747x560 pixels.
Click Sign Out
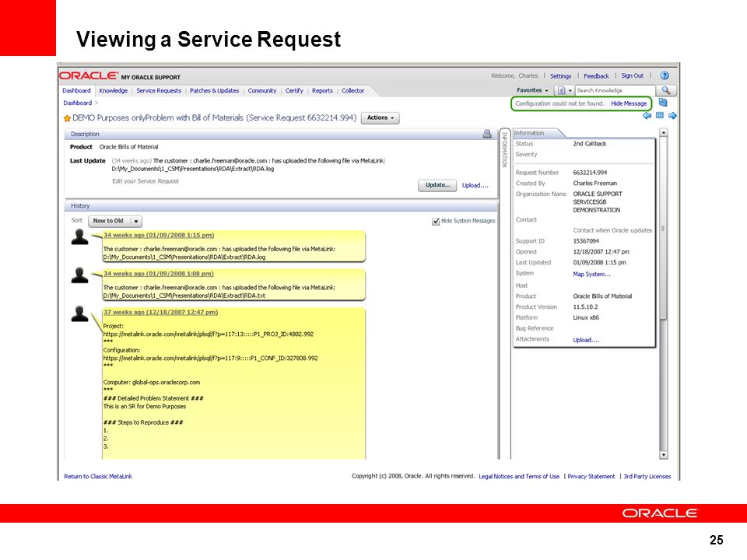click(x=632, y=75)
